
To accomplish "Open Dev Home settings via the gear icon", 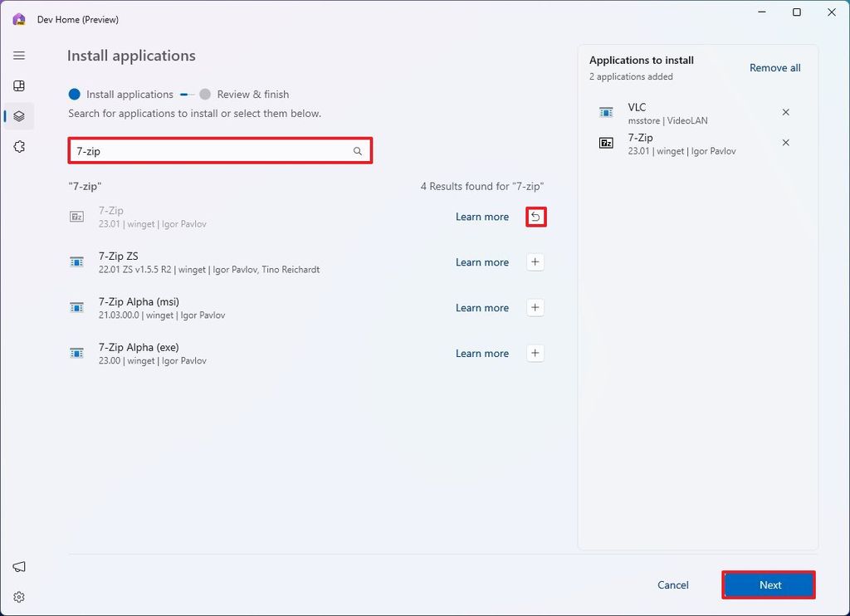I will pos(18,596).
